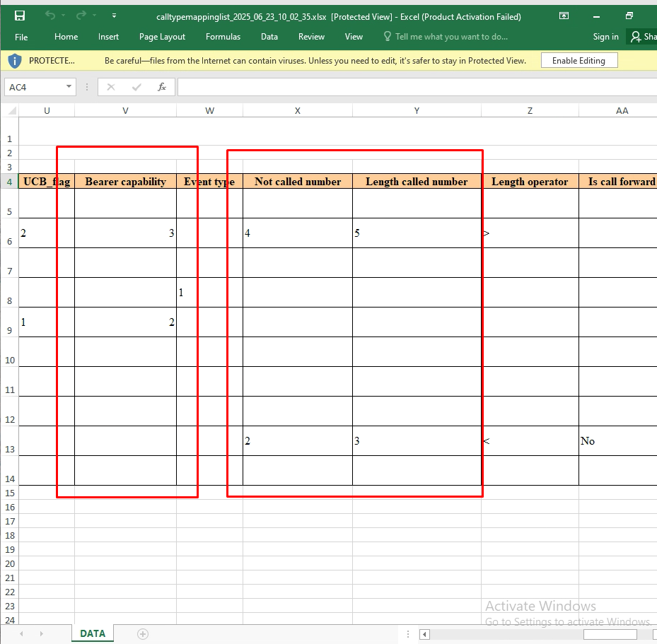
Task: Click the Redo arrow icon
Action: 81,16
